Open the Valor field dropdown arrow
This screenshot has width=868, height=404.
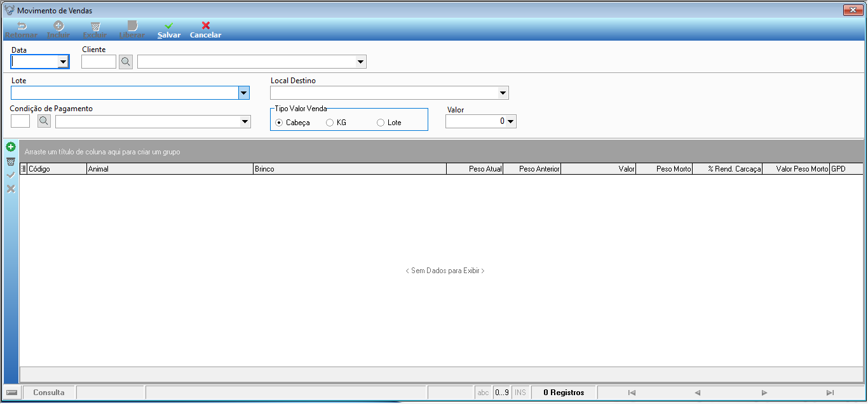(x=511, y=121)
